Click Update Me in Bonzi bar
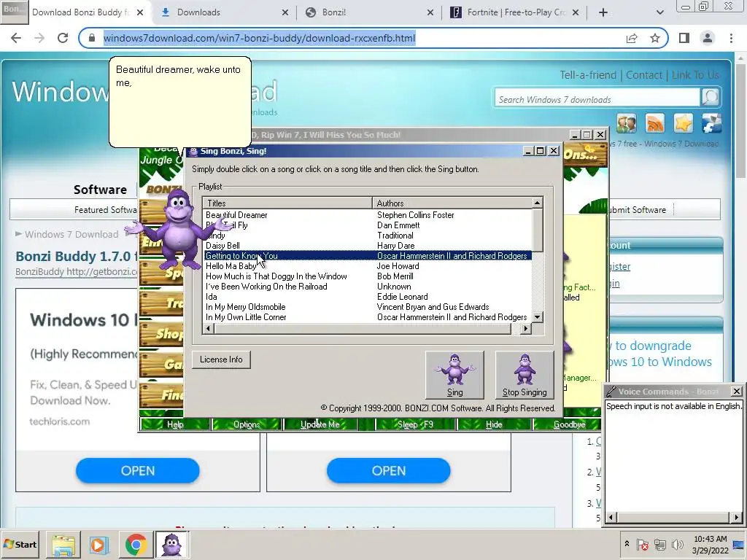Viewport: 747px width, 560px height. pyautogui.click(x=320, y=424)
